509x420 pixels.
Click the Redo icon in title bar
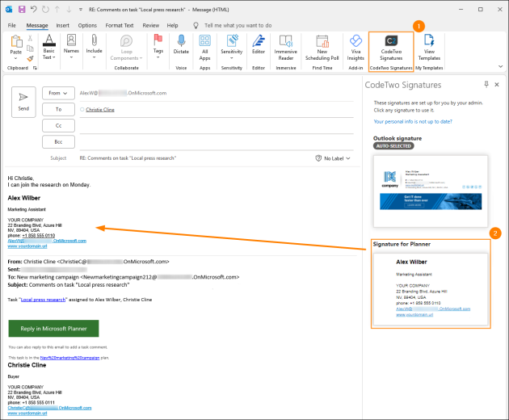(x=45, y=10)
